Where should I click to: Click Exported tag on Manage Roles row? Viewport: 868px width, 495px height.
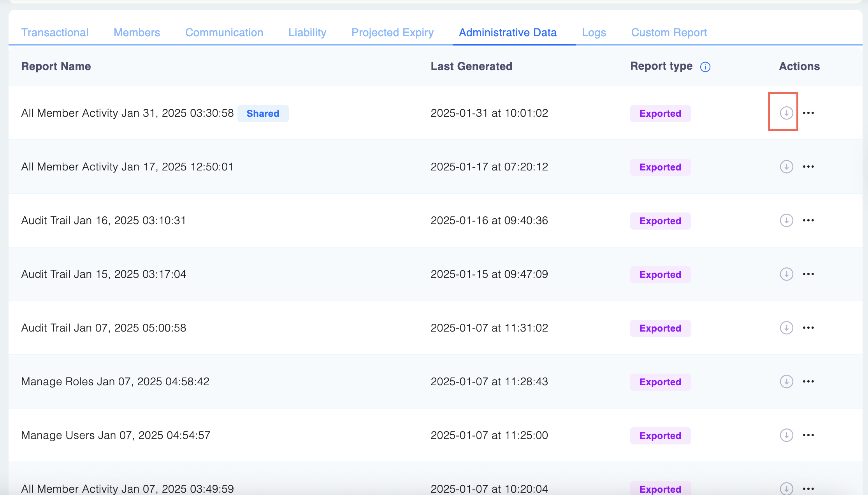point(660,382)
